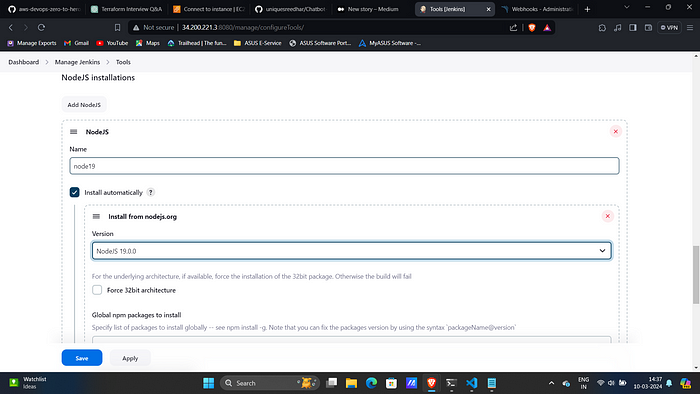Screen dimensions: 700x394
Task: Switch to Connect to instance EC2 tab
Action: pos(209,9)
